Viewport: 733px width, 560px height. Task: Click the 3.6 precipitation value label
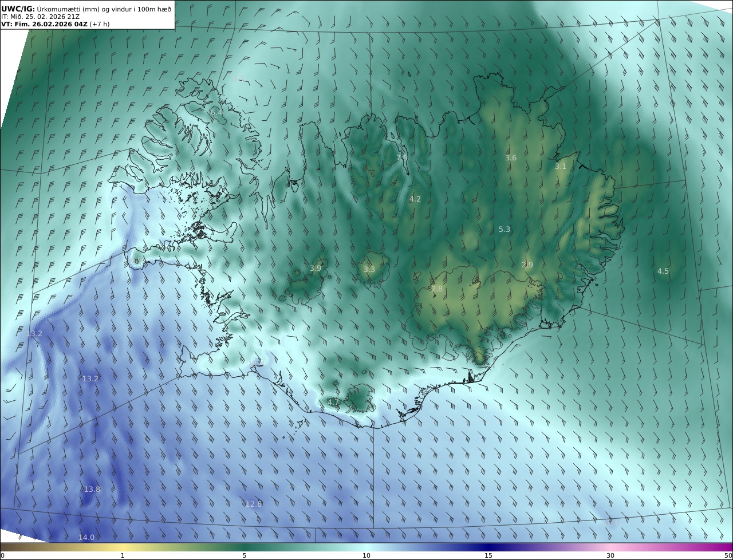point(511,157)
